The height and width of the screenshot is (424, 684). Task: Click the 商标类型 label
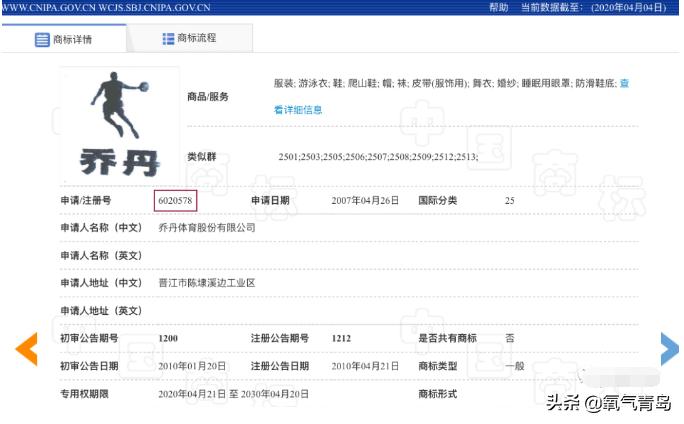click(438, 366)
